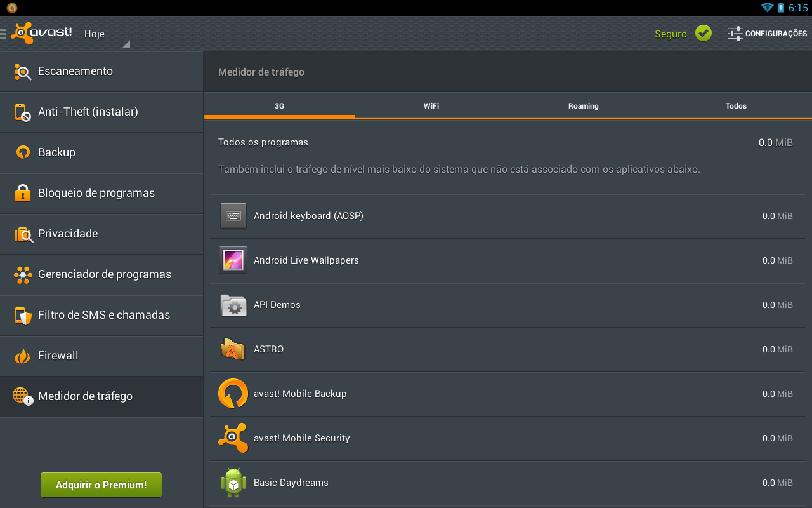The width and height of the screenshot is (812, 508).
Task: Select the Anti-Theft (instalar) phone icon
Action: point(22,112)
